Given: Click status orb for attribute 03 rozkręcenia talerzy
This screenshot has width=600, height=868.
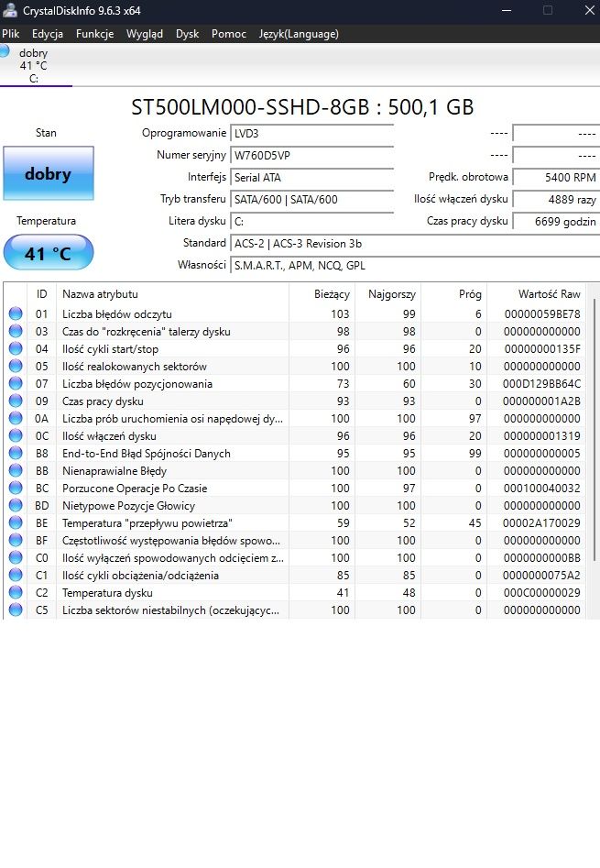Looking at the screenshot, I should 16,331.
